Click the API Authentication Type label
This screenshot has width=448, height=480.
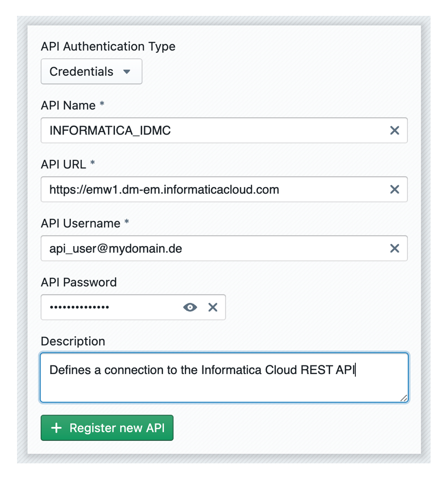tap(108, 46)
